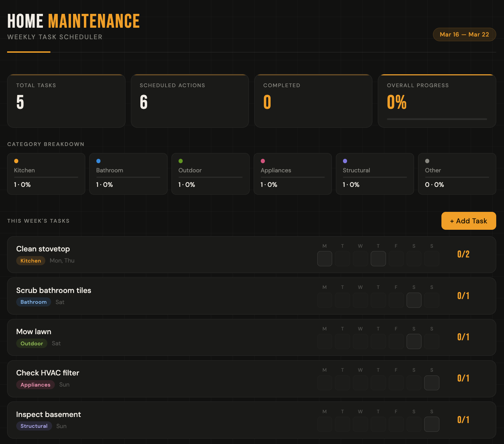Viewport: 504px width, 444px height.
Task: Click the orange Kitchen category dot
Action: pyautogui.click(x=16, y=161)
